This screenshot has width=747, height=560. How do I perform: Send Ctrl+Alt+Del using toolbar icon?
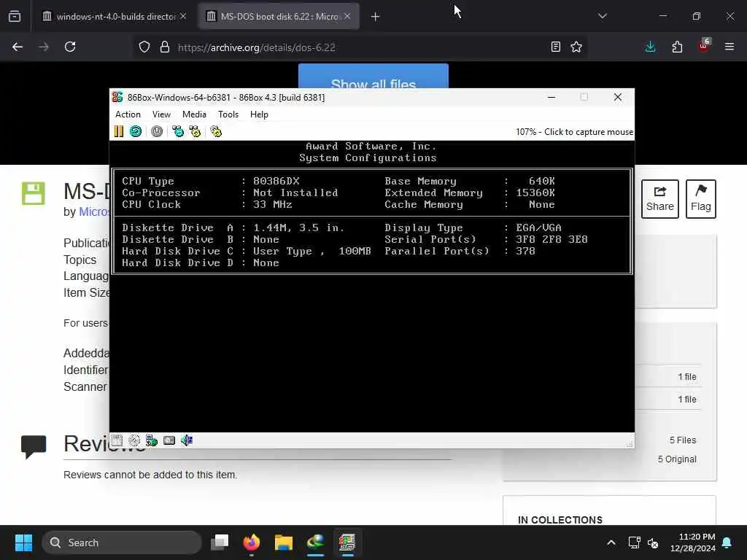click(x=178, y=131)
